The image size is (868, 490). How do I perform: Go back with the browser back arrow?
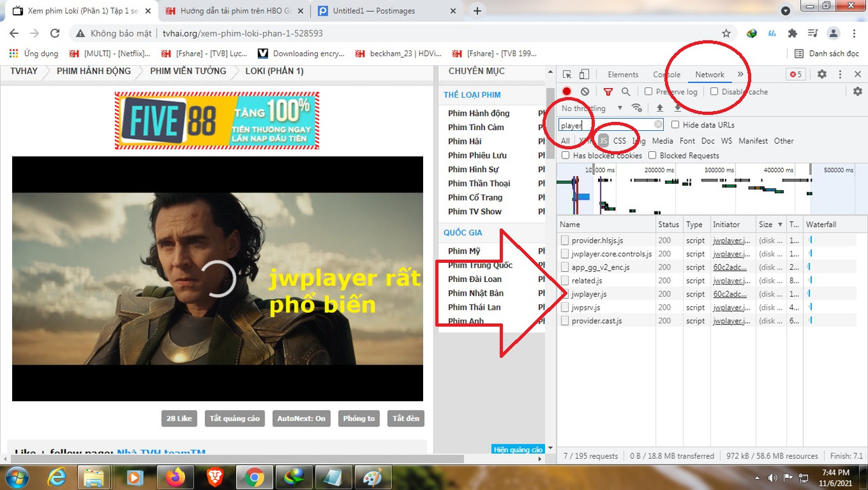[15, 33]
